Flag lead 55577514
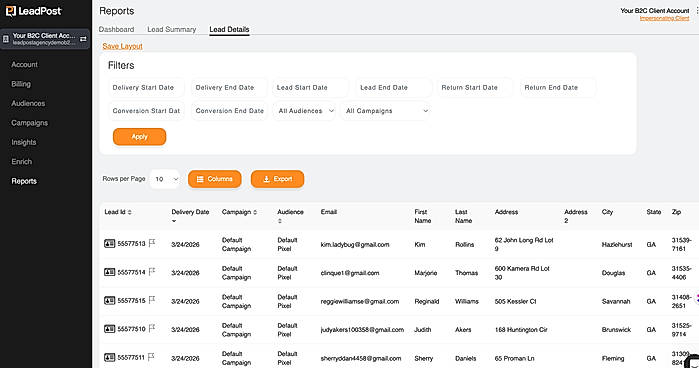 click(152, 272)
